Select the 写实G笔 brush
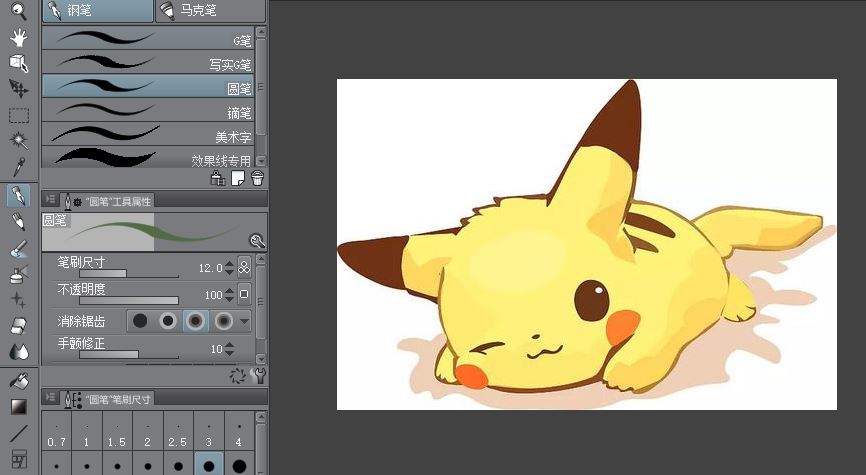The image size is (866, 475). [148, 62]
